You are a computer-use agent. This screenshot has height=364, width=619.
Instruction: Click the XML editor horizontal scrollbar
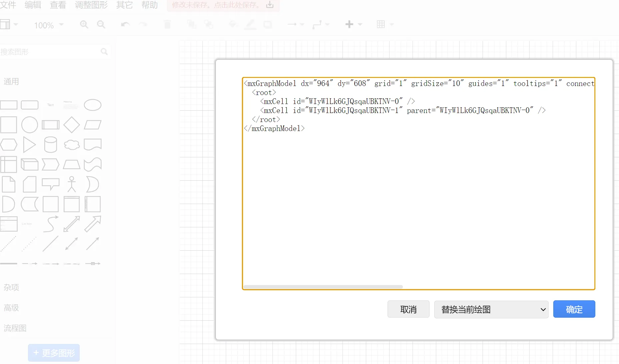tap(323, 287)
